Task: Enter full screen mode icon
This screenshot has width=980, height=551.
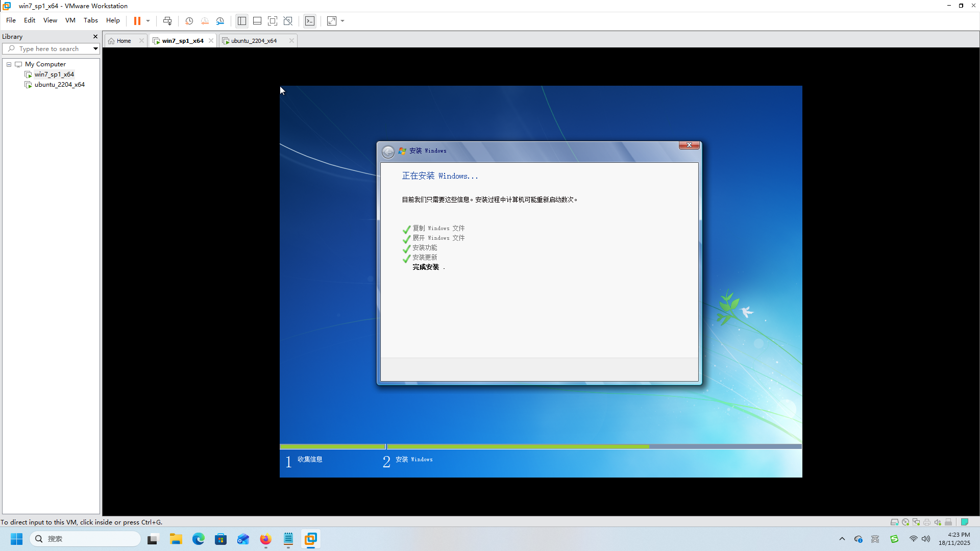Action: pos(273,21)
